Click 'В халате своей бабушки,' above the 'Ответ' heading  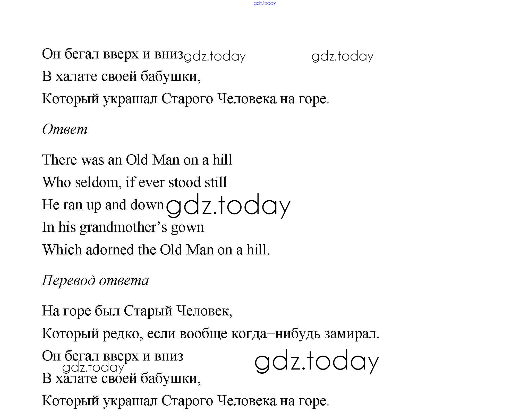point(121,76)
